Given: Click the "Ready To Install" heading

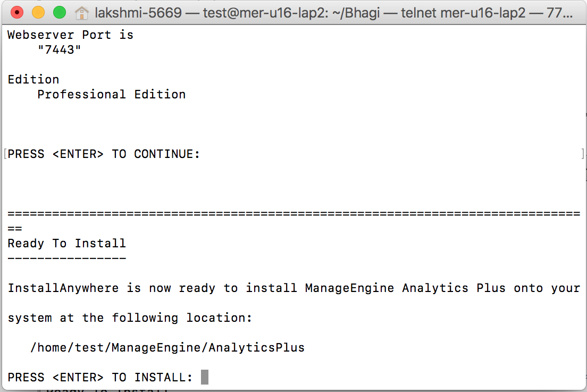Looking at the screenshot, I should [x=66, y=244].
